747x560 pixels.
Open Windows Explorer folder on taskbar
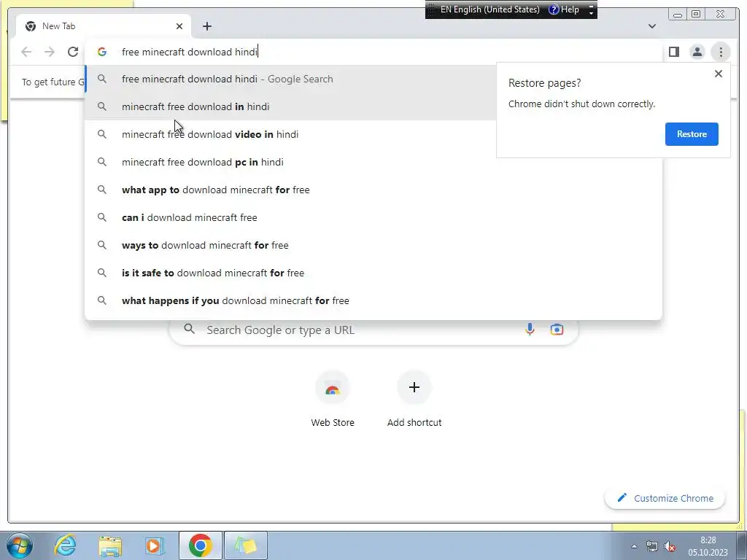[x=110, y=545]
